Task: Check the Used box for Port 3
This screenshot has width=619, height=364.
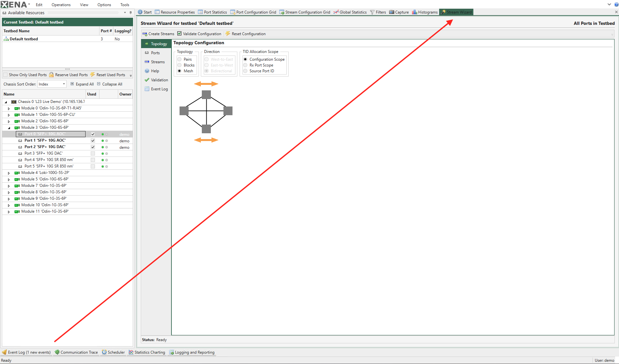Action: [x=93, y=154]
